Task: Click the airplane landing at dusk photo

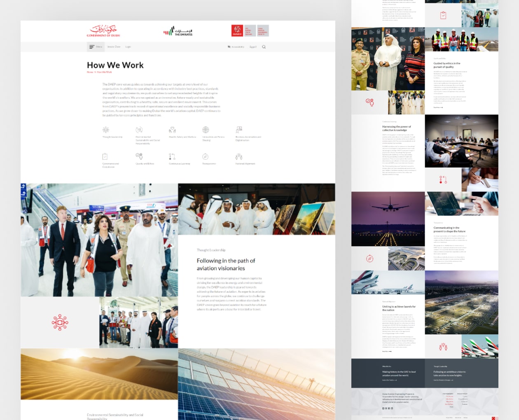Action: pyautogui.click(x=388, y=219)
